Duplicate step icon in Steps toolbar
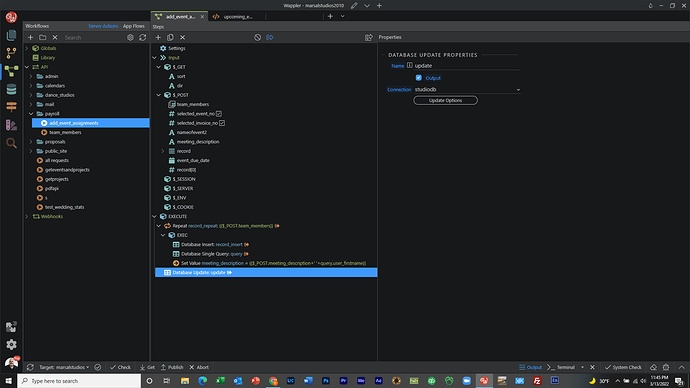This screenshot has height=388, width=690. pos(170,37)
